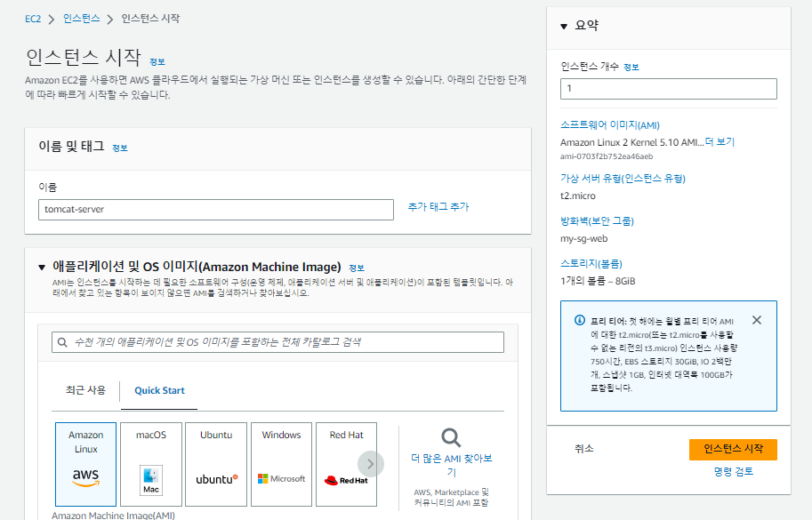
Task: Click the AMI catalog search box
Action: click(277, 342)
